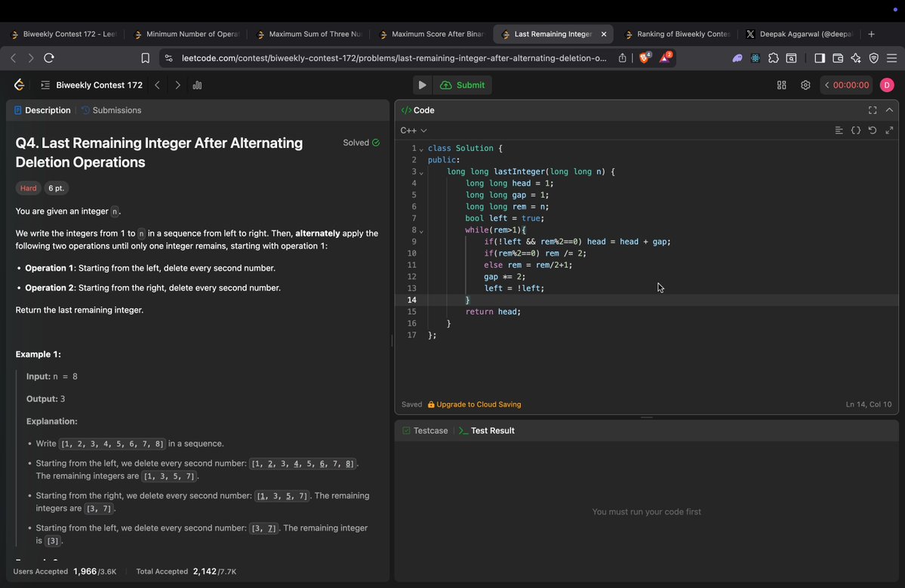Screen dimensions: 905x588
Task: Click the curly braces editor icon
Action: click(x=856, y=131)
